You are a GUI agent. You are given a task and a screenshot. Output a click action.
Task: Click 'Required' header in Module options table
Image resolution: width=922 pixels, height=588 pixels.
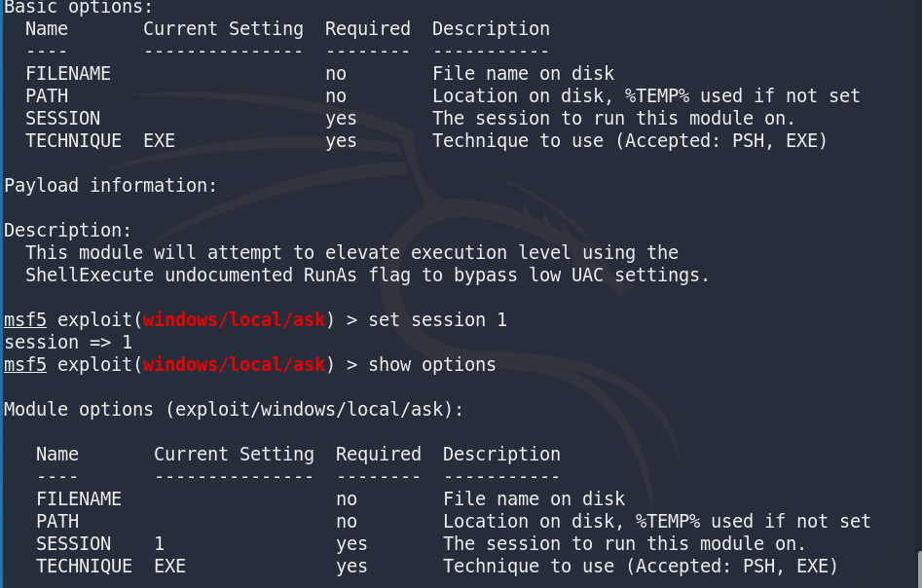[x=379, y=454]
